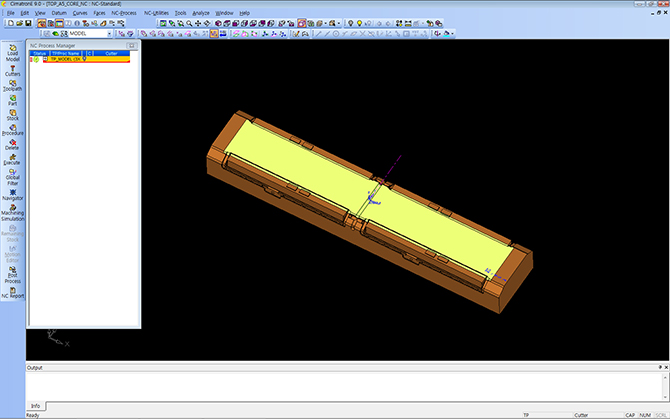Open the NC-Process menu
Image resolution: width=670 pixels, height=419 pixels.
[x=125, y=13]
